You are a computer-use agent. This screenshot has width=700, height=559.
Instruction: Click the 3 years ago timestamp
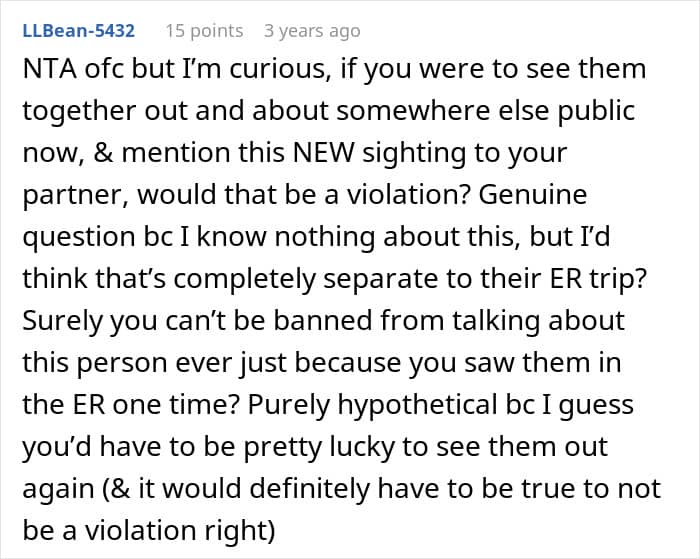tap(311, 31)
